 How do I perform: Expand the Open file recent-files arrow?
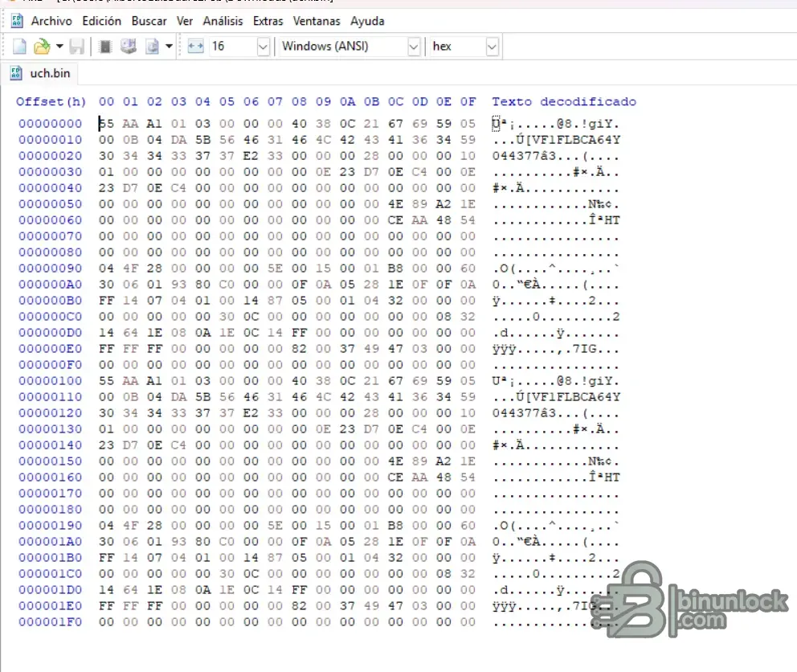point(59,47)
